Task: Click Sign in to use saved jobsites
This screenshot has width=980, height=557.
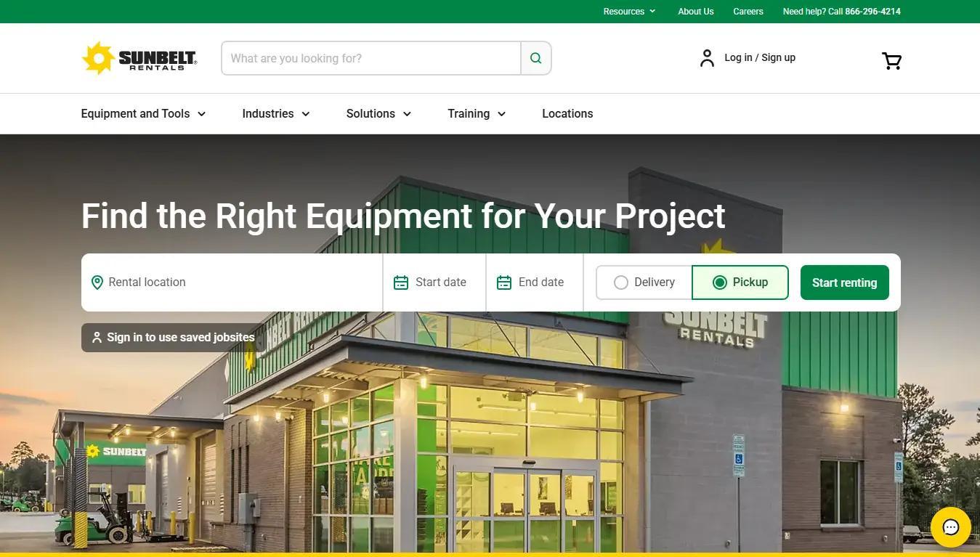Action: (x=174, y=338)
